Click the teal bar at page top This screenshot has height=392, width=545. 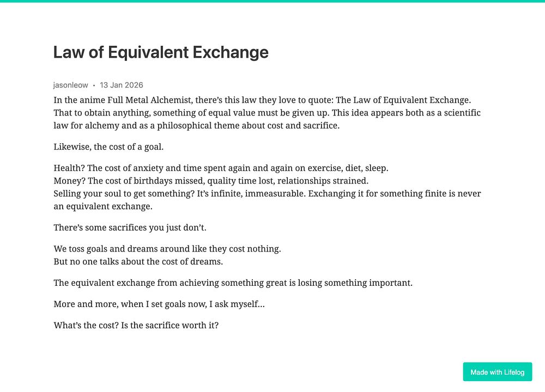(x=272, y=1)
